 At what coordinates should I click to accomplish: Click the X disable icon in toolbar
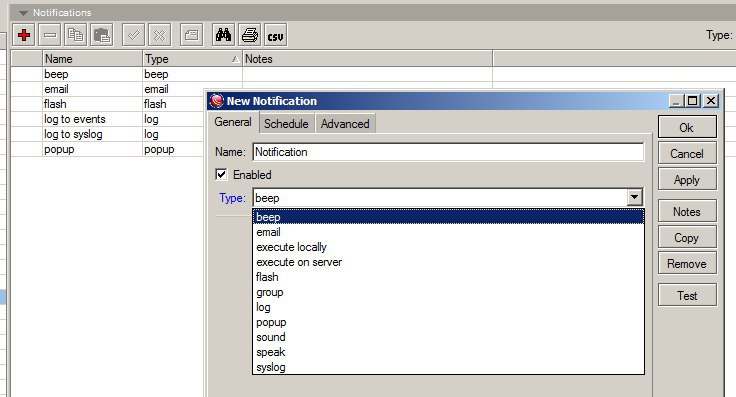coord(160,35)
